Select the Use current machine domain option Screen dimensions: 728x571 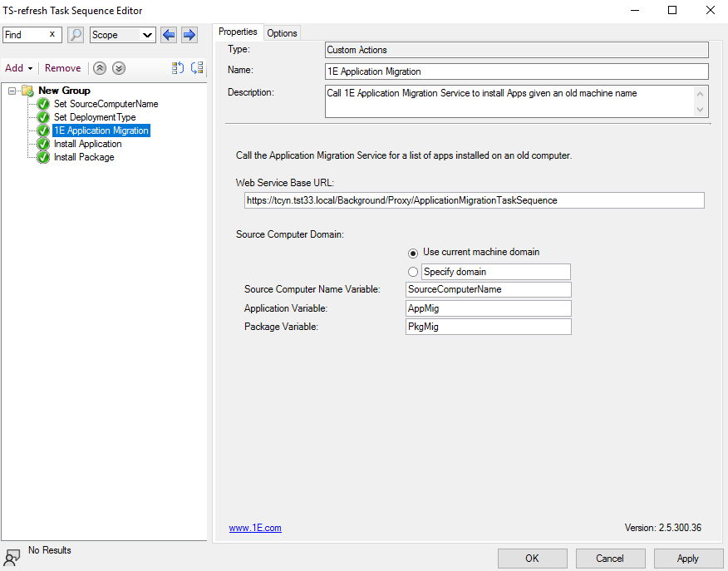pos(413,253)
